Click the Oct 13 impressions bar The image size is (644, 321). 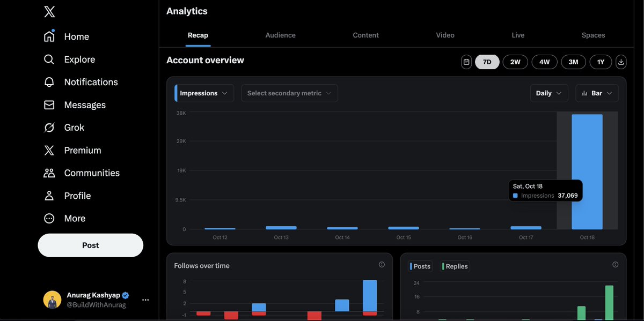tap(281, 228)
